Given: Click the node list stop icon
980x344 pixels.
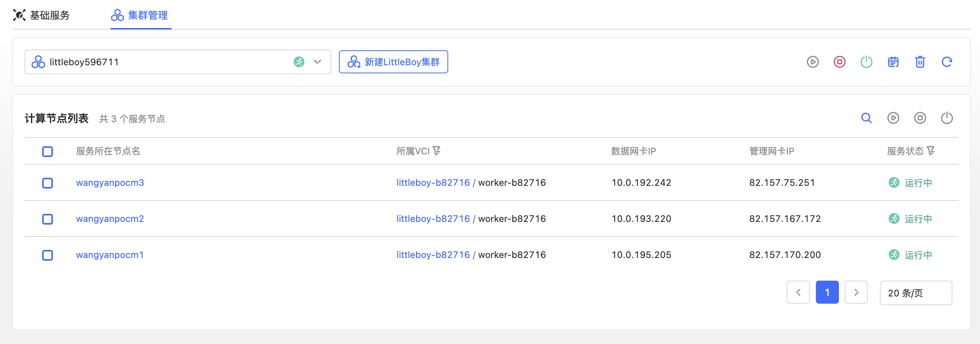Looking at the screenshot, I should coord(920,118).
